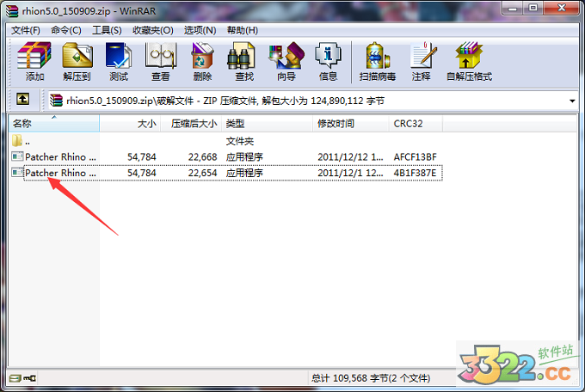The image size is (585, 392).
Task: Close the WinRAR window
Action: pyautogui.click(x=562, y=9)
